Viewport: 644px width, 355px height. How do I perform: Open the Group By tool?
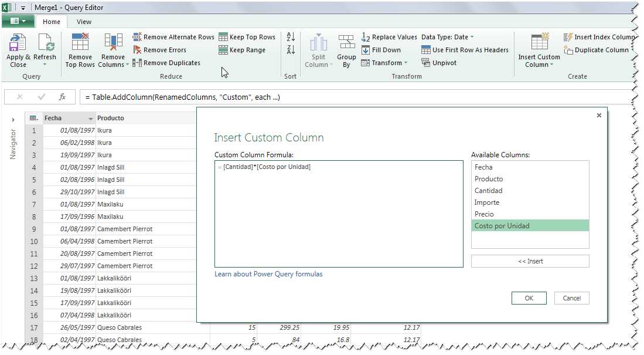point(346,50)
